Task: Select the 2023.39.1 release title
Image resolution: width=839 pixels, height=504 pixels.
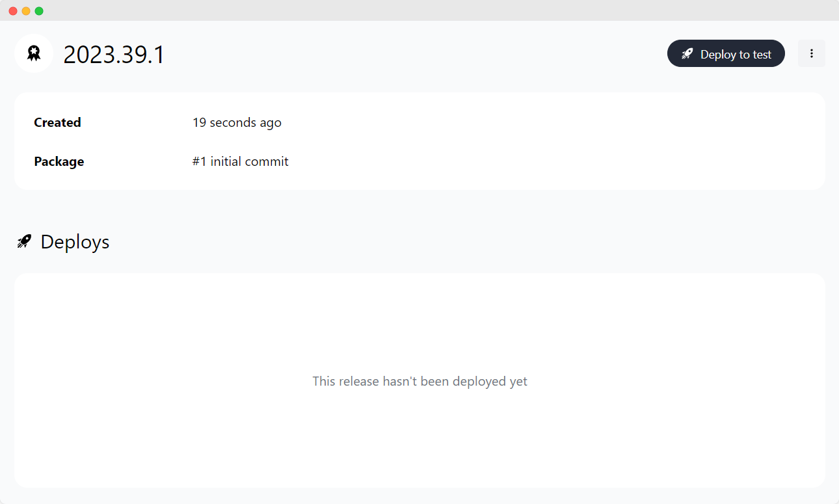Action: (x=114, y=55)
